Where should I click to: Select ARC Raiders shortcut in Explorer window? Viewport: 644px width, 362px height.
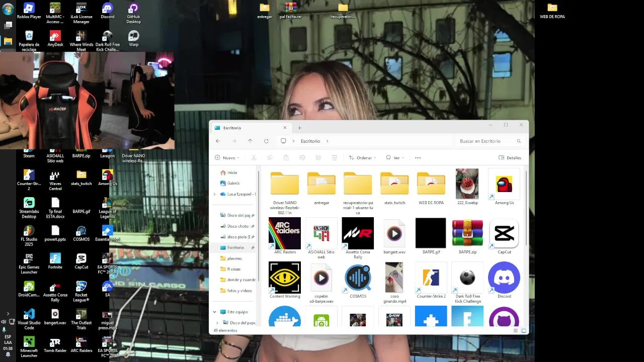point(285,236)
